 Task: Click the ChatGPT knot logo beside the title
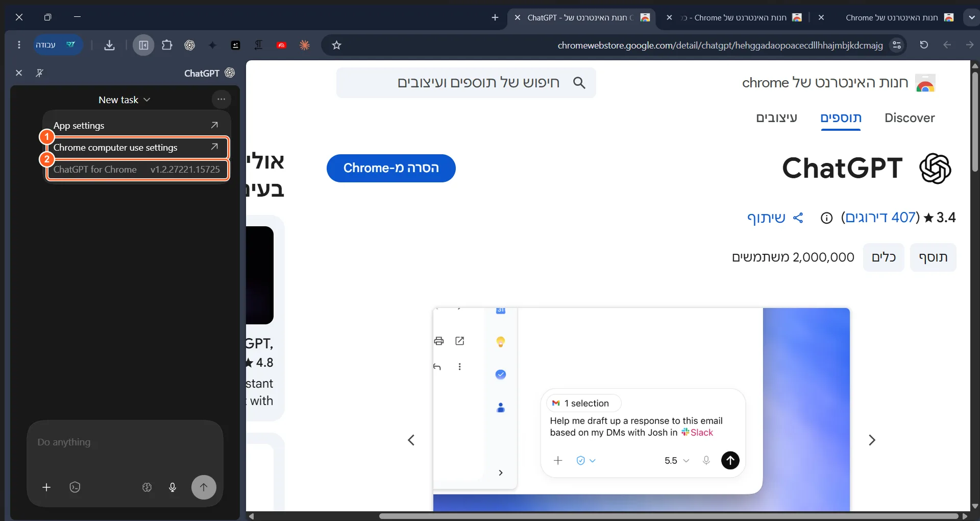point(935,168)
